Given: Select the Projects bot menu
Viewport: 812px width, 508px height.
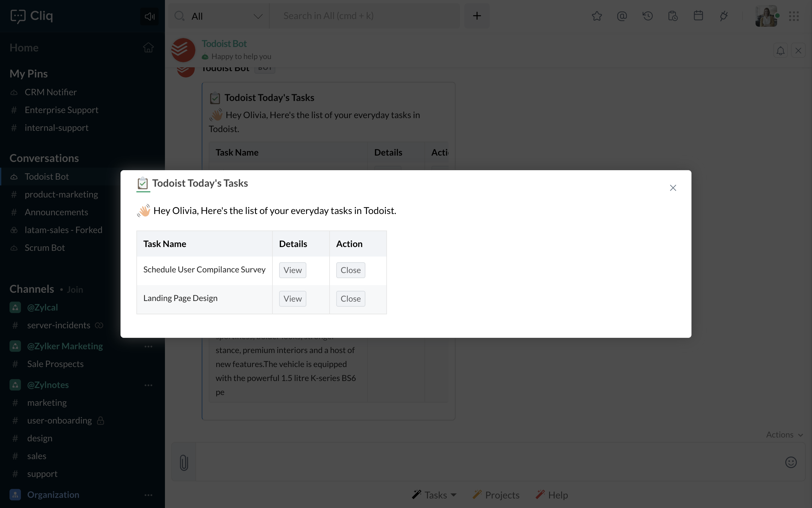Looking at the screenshot, I should [x=496, y=495].
